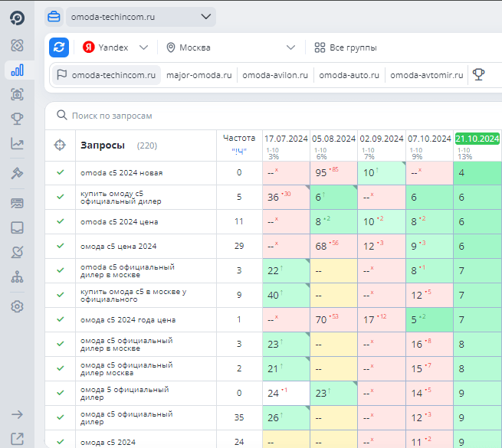
Task: Open the omoda-techincom.ru project dropdown
Action: 130,17
